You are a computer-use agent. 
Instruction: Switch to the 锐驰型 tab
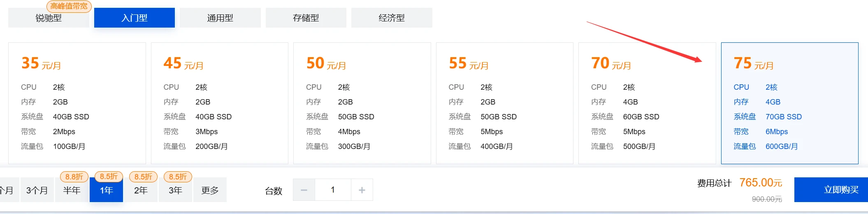(49, 18)
